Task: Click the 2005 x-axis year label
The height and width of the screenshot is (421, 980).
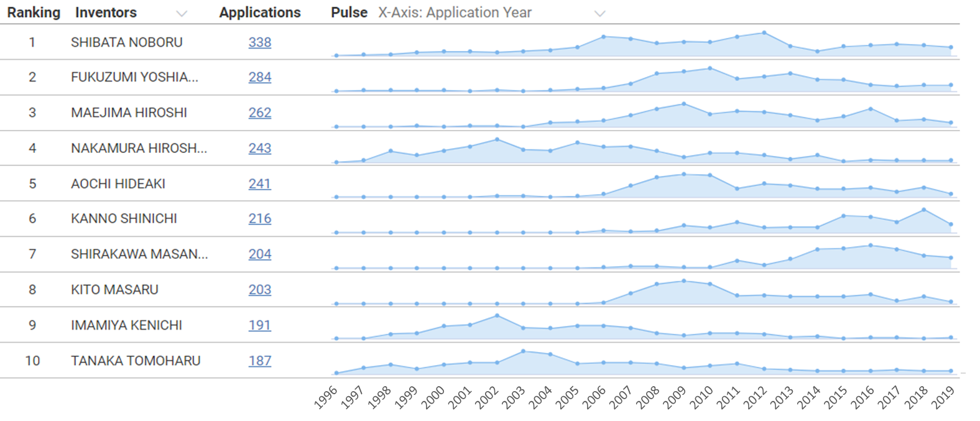Action: [x=566, y=397]
